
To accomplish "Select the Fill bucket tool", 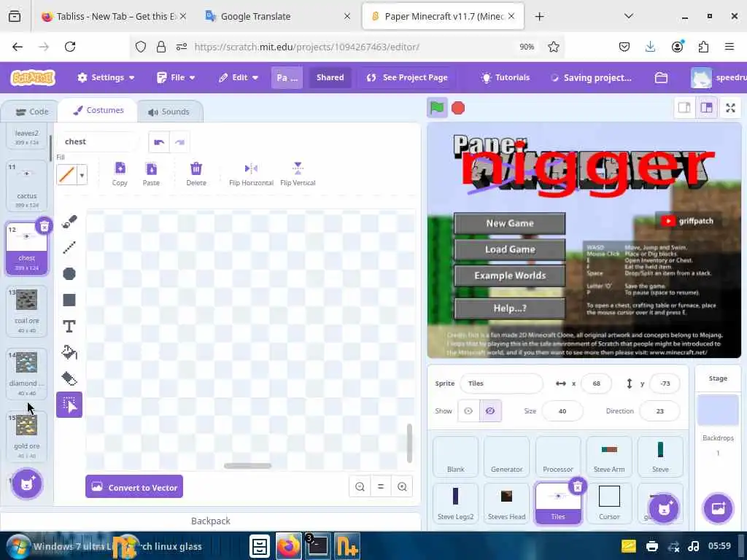I will click(x=69, y=352).
